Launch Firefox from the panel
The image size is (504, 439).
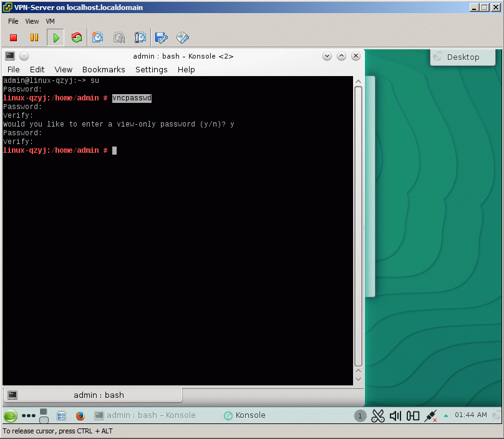pyautogui.click(x=80, y=416)
